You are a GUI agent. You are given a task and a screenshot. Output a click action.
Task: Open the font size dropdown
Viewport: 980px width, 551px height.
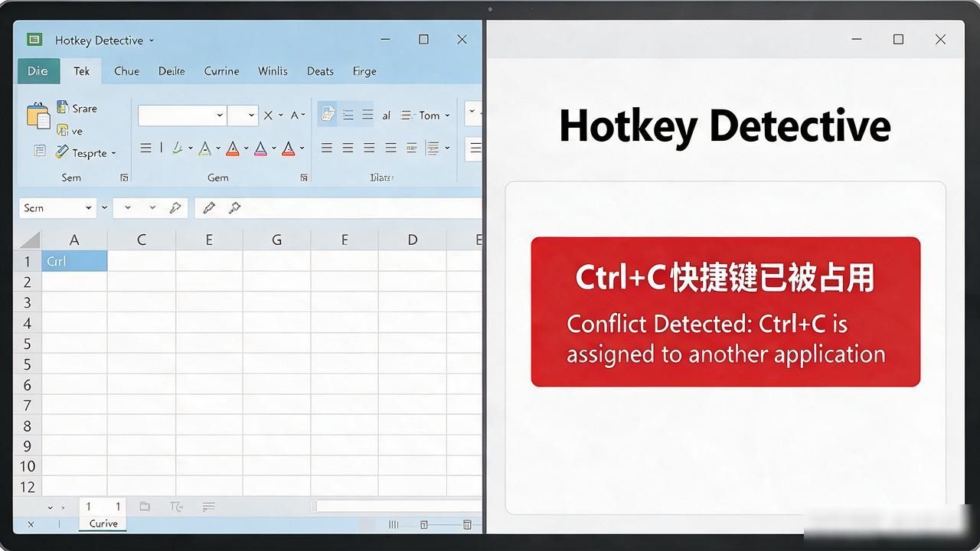tap(253, 116)
